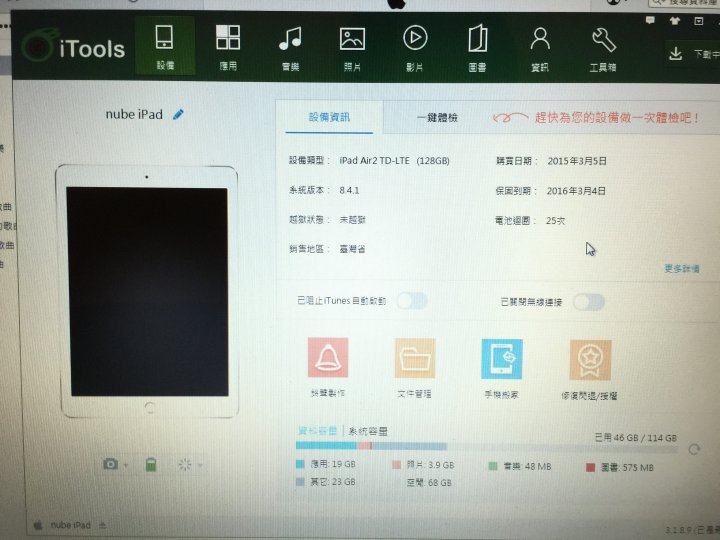
Task: Take a device screenshot with camera icon
Action: (110, 464)
